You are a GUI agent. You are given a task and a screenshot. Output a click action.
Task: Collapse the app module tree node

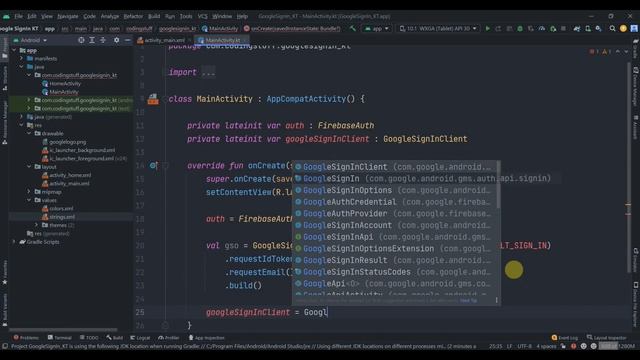tap(15, 50)
